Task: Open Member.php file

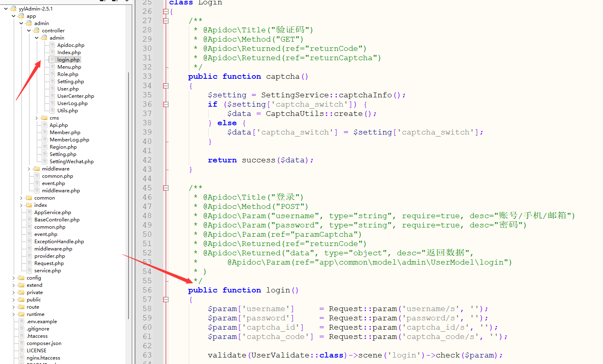Action: point(65,132)
